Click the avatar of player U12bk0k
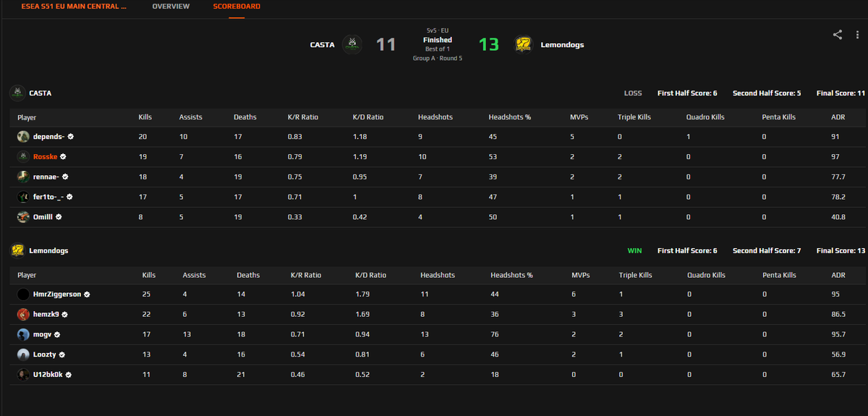This screenshot has width=868, height=416. (x=24, y=375)
